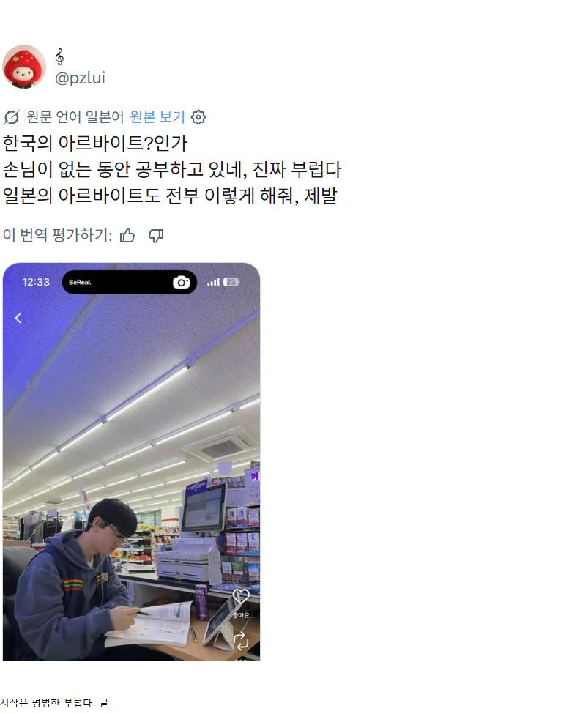Screen dimensions: 588x714
Task: Click the translation icon before 원문 언어
Action: (x=12, y=117)
